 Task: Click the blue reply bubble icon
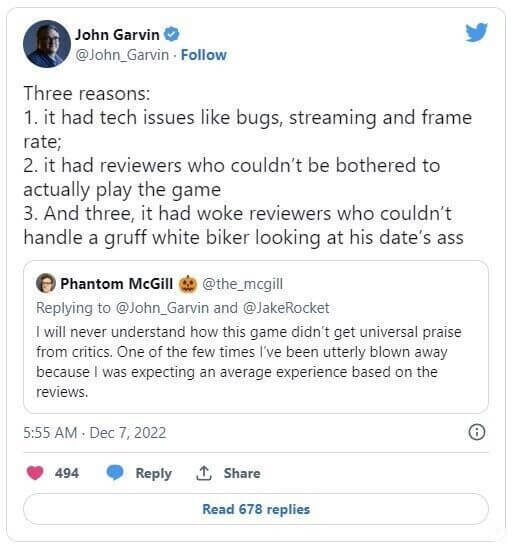click(115, 473)
